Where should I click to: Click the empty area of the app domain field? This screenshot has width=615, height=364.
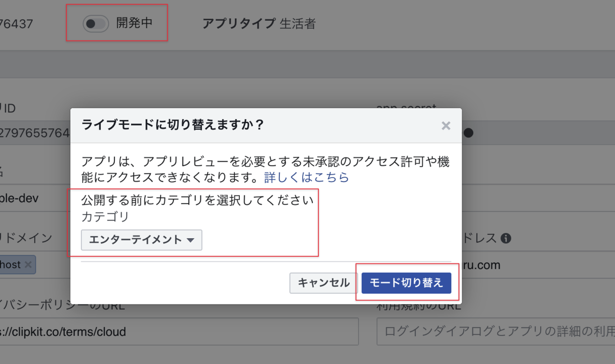(53, 265)
